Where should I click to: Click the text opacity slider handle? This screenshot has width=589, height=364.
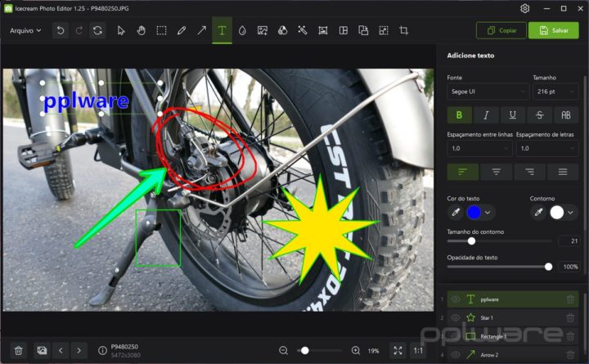click(x=548, y=267)
